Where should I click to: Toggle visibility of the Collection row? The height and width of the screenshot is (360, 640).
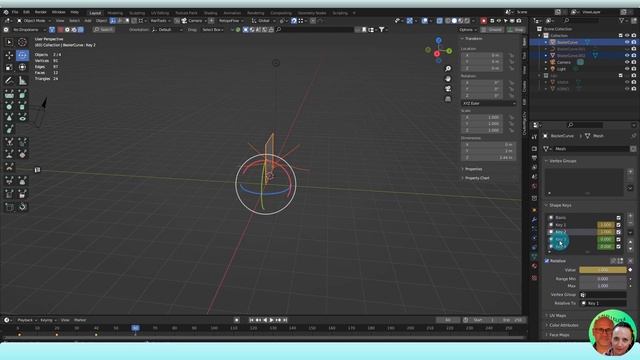[x=627, y=36]
